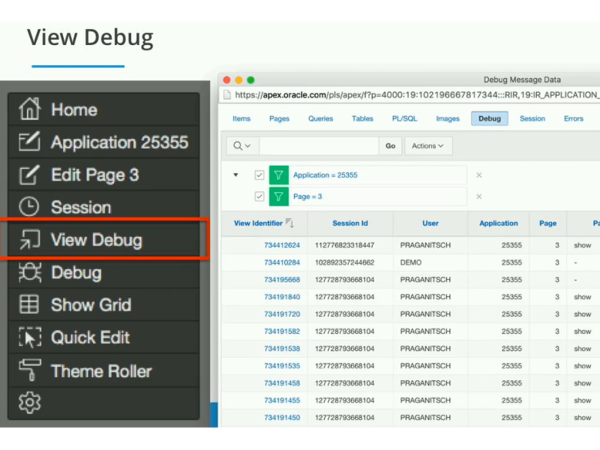600x450 pixels.
Task: Expand the search column selector dropdown
Action: [242, 146]
